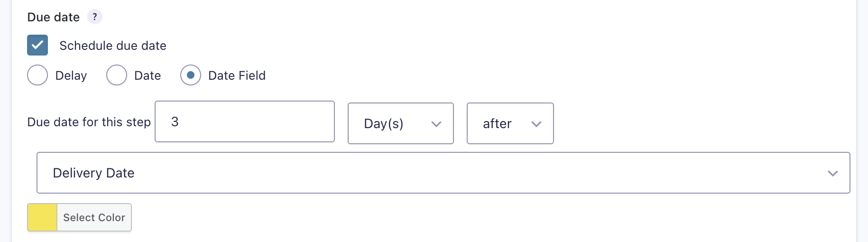Select the Date radio button
The height and width of the screenshot is (242, 868).
pyautogui.click(x=117, y=75)
